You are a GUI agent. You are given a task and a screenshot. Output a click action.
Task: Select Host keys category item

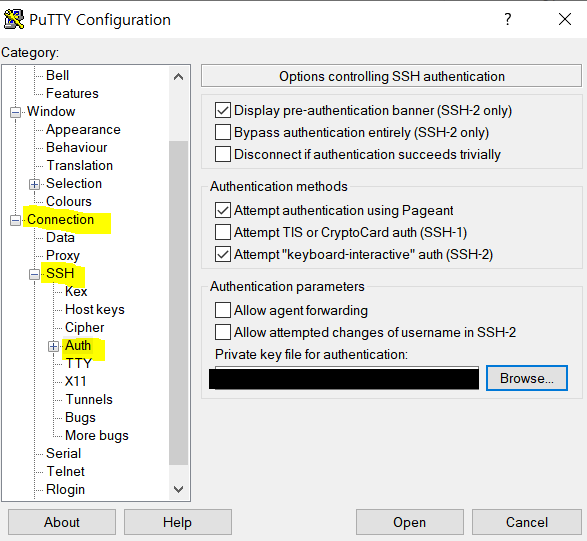[x=95, y=309]
